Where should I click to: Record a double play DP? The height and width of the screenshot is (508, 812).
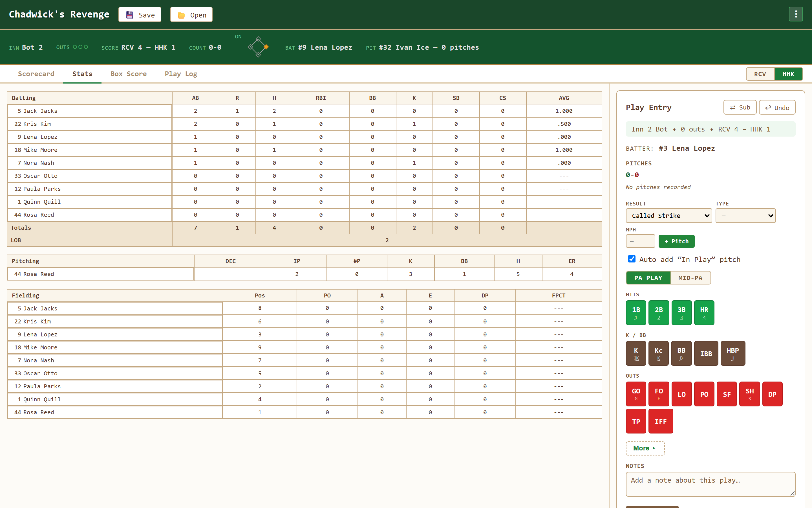pyautogui.click(x=773, y=394)
